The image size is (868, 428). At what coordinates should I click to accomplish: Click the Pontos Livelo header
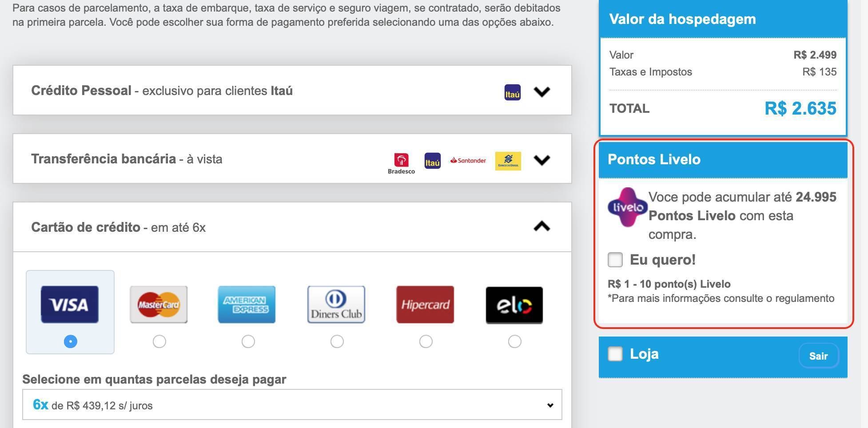point(723,159)
